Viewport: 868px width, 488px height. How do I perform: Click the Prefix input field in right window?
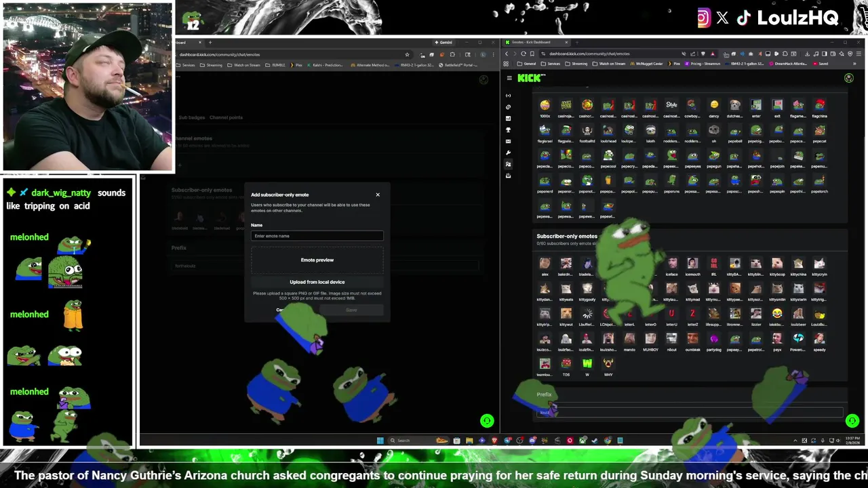tap(690, 412)
